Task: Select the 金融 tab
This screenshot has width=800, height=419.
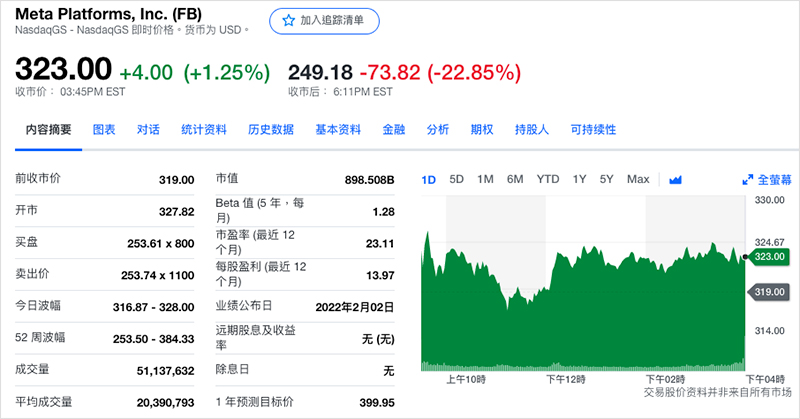Action: pyautogui.click(x=393, y=130)
